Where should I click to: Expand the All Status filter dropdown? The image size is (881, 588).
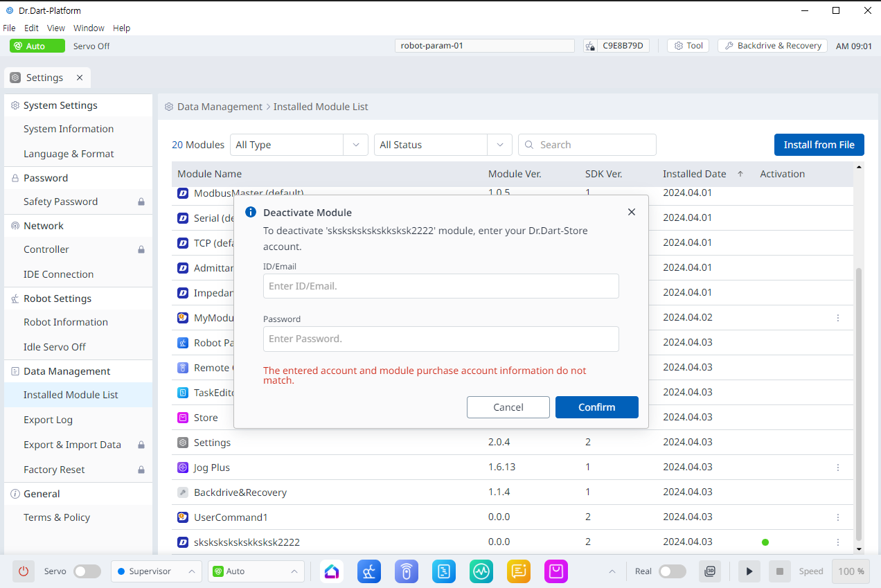[442, 145]
